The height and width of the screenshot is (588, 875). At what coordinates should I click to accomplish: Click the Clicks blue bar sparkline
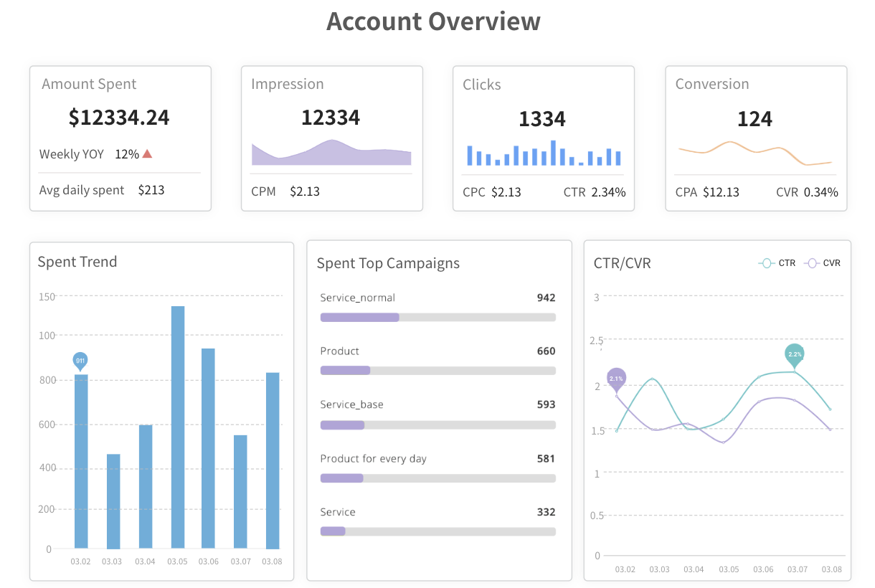543,154
